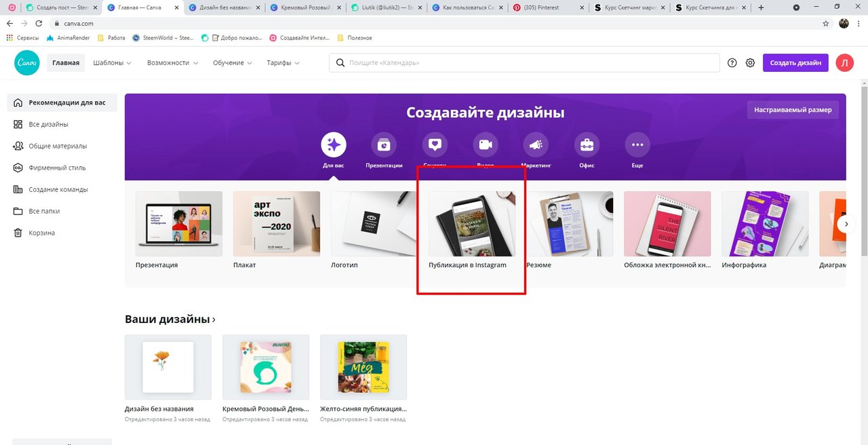
Task: Choose the "Плакат" template thumbnail
Action: click(x=277, y=223)
